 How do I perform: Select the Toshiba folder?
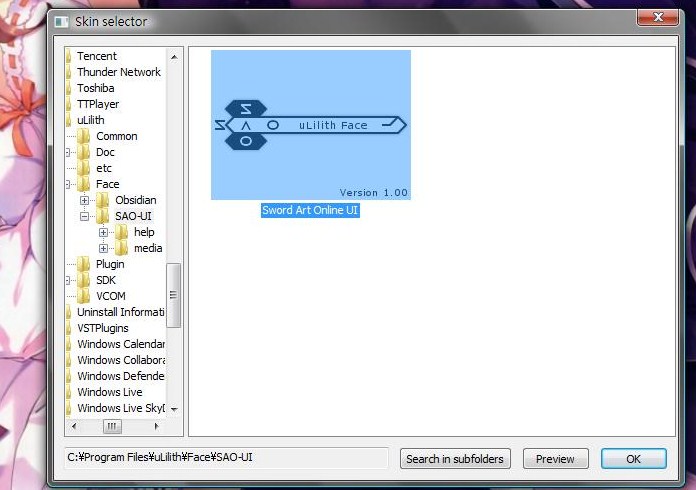(x=95, y=88)
